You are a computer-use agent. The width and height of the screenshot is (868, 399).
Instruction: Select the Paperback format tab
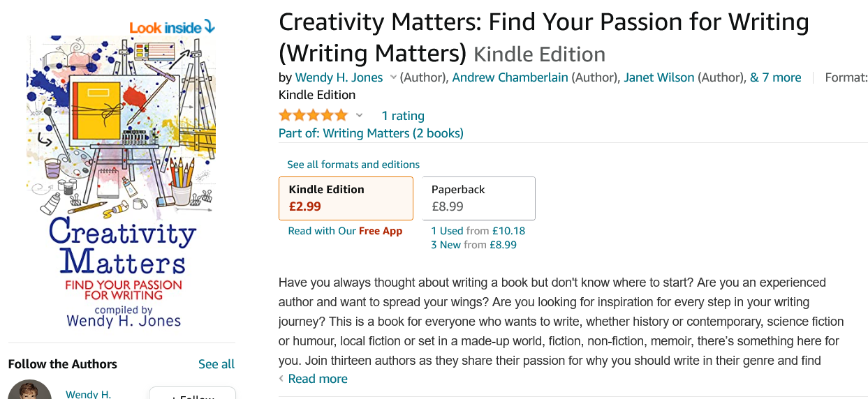tap(479, 198)
